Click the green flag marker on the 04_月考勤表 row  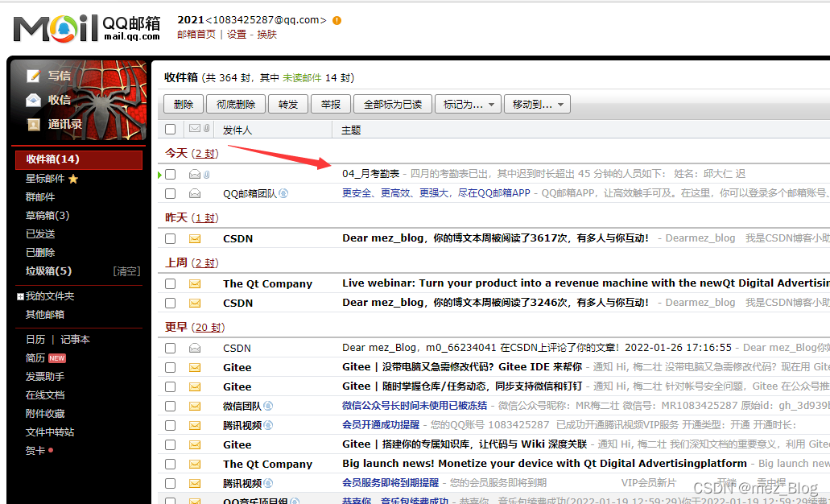(x=160, y=174)
